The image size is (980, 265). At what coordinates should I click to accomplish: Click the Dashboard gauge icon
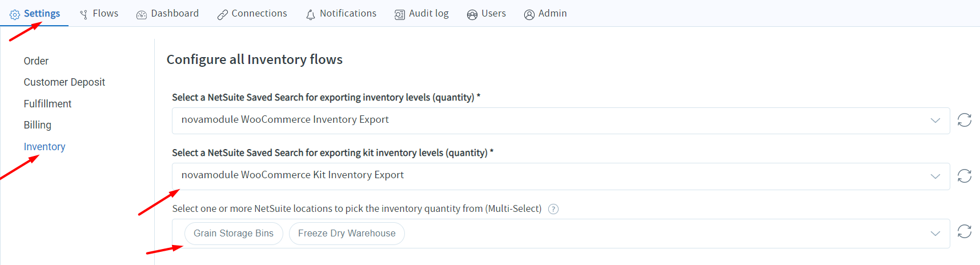[x=142, y=15]
